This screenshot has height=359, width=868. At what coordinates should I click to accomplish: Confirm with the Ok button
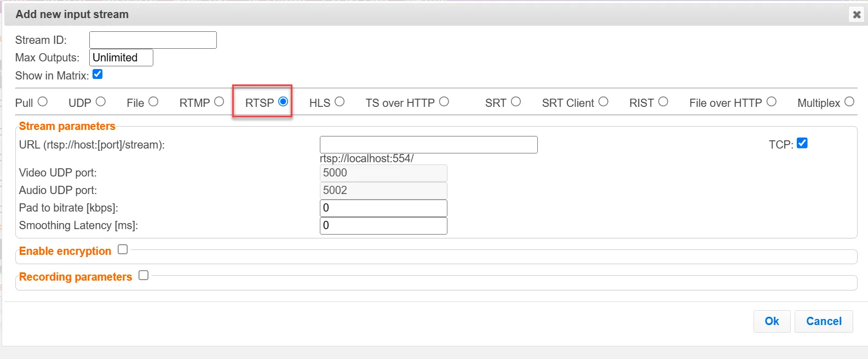[x=772, y=321]
